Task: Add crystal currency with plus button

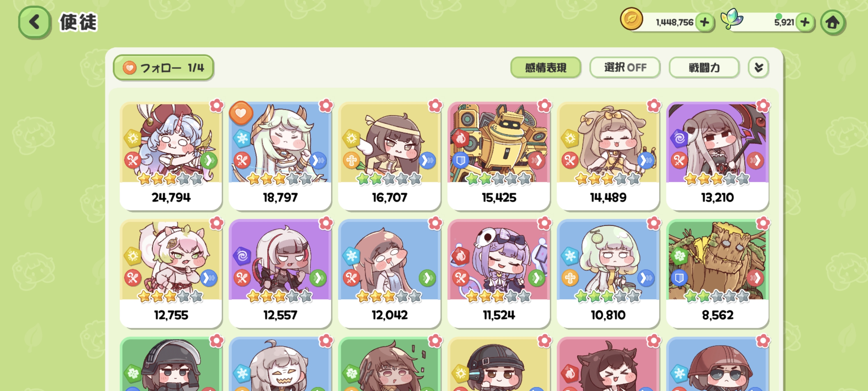Action: pos(805,22)
